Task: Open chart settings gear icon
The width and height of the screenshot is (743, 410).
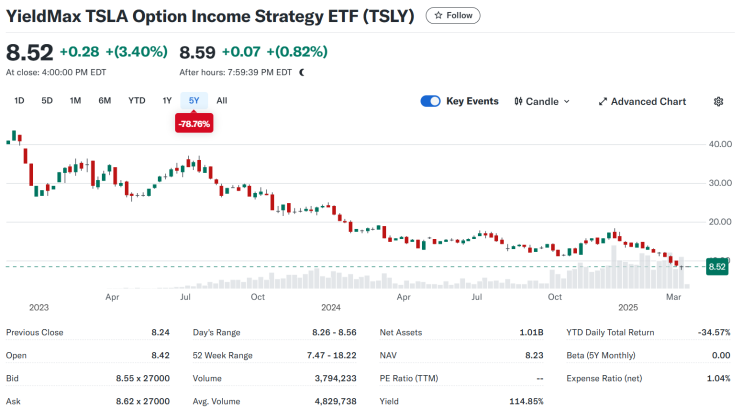Action: click(718, 101)
